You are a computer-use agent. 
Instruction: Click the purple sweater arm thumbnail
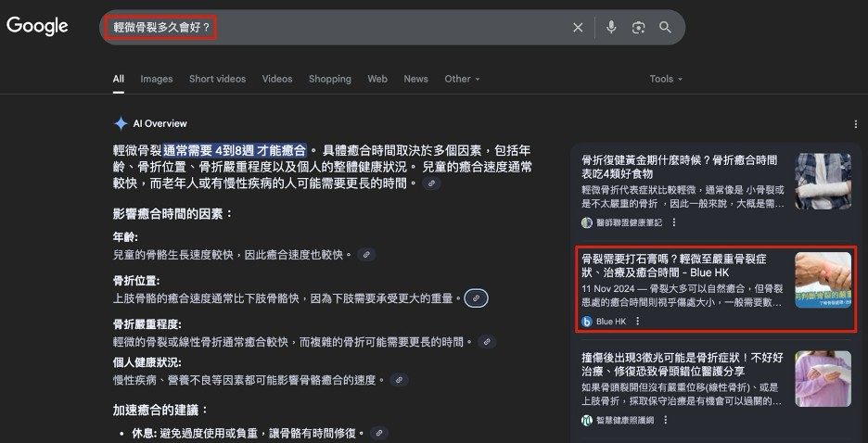tap(823, 379)
